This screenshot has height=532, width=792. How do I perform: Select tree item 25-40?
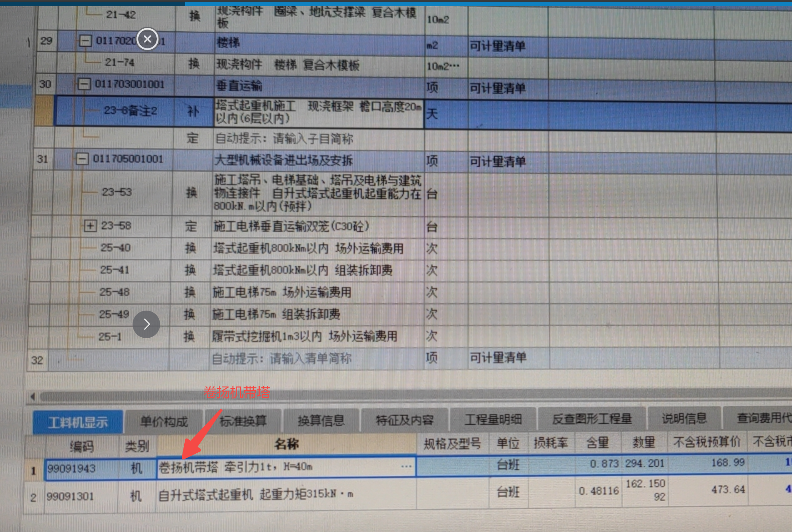(115, 248)
